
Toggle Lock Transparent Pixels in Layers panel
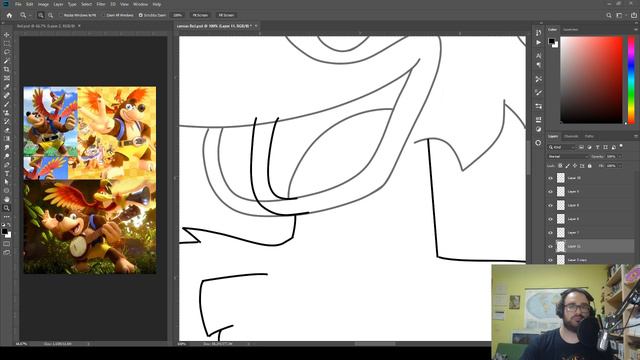pyautogui.click(x=560, y=166)
